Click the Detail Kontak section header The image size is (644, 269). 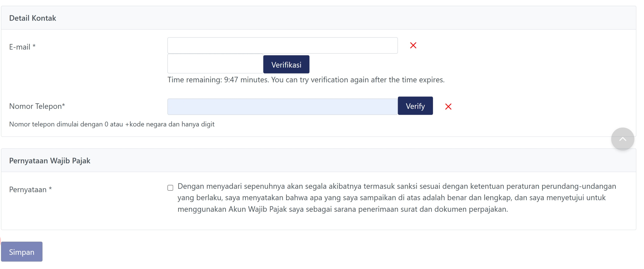[x=32, y=18]
